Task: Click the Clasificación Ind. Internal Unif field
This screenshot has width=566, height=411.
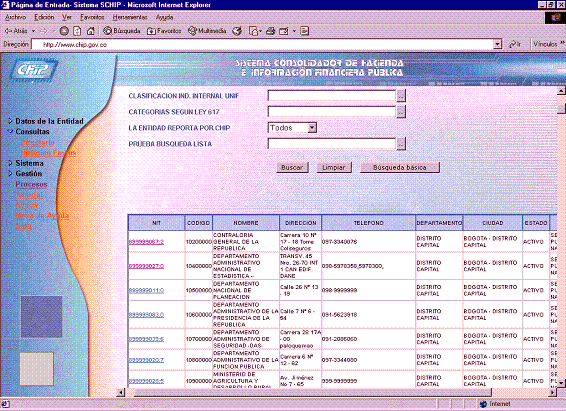Action: click(332, 96)
